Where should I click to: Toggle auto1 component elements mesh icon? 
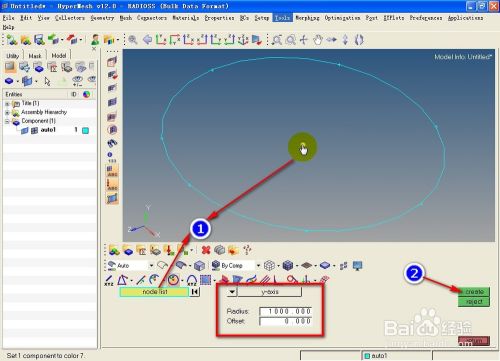pyautogui.click(x=34, y=130)
